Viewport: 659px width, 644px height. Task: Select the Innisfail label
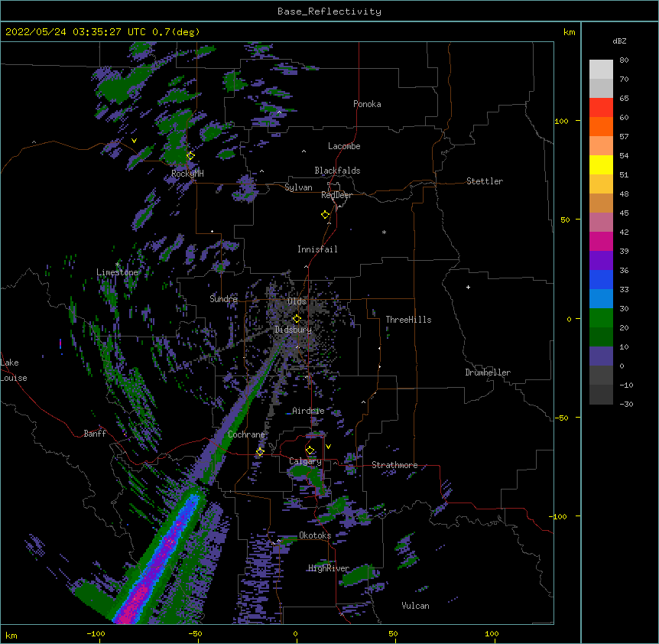click(x=317, y=249)
